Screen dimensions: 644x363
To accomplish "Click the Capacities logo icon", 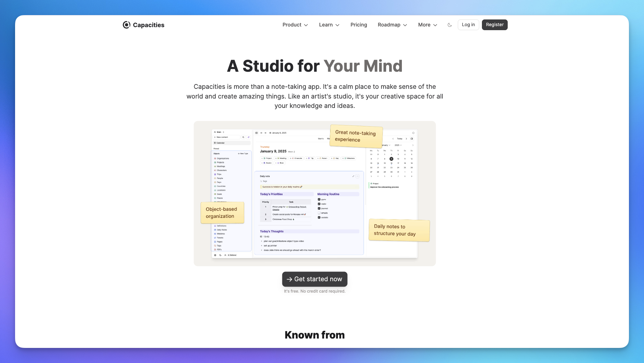I will tap(126, 25).
